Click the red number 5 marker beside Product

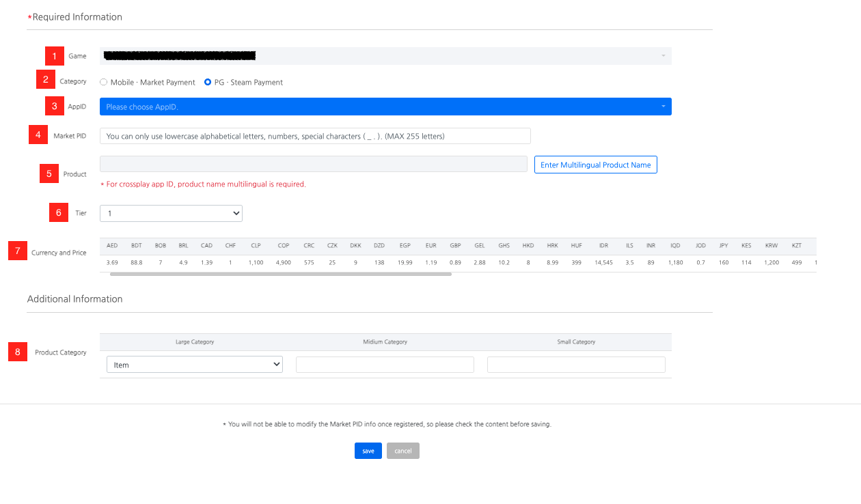(49, 173)
